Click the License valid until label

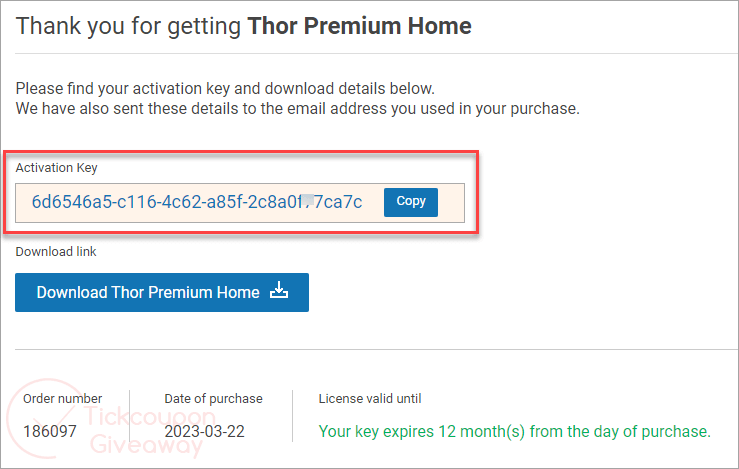tap(369, 398)
